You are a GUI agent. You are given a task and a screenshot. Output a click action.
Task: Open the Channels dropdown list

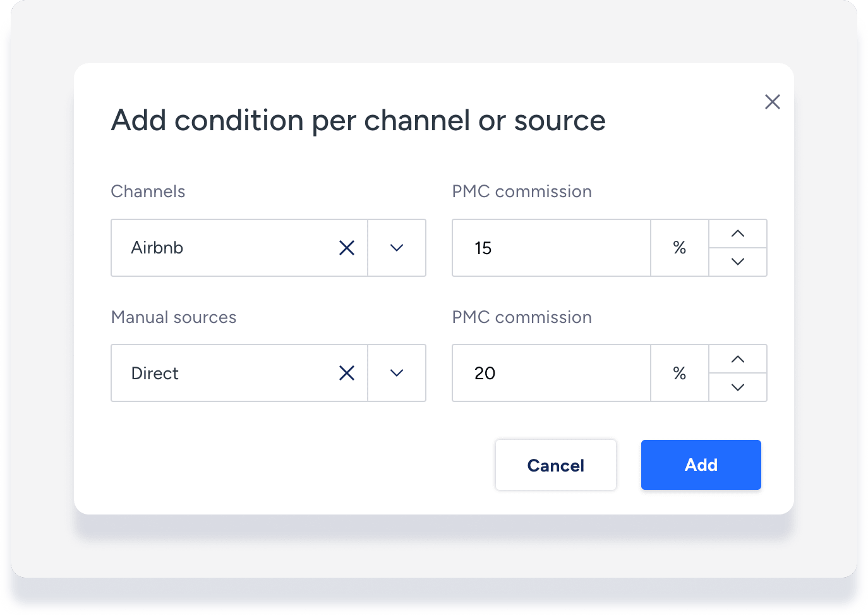point(397,248)
